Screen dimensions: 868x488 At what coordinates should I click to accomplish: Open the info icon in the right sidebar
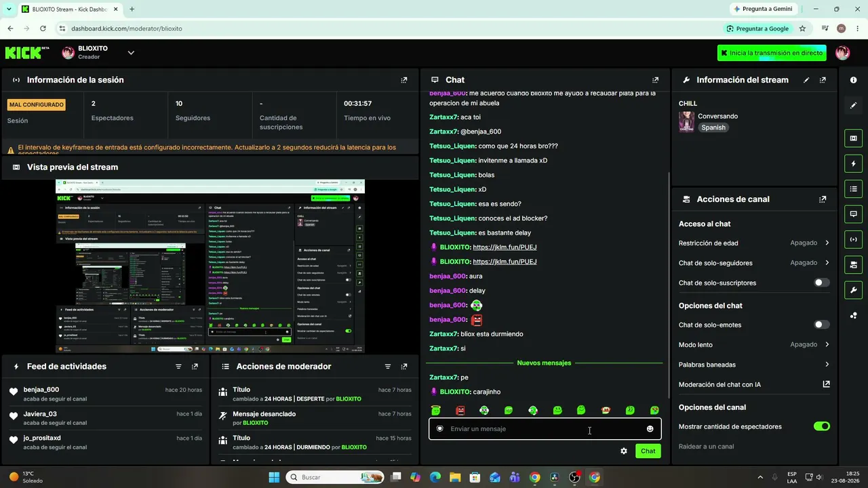[853, 80]
